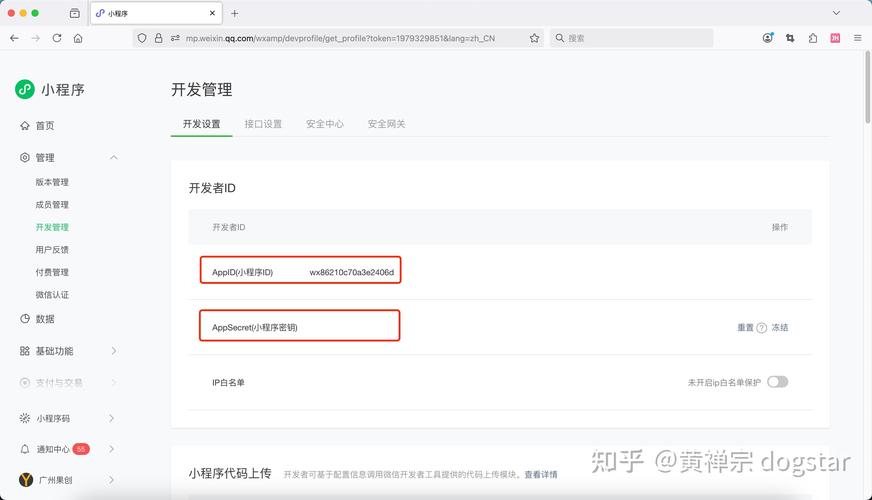This screenshot has height=500, width=872.
Task: Switch to the 接口设置 tab
Action: click(x=263, y=124)
